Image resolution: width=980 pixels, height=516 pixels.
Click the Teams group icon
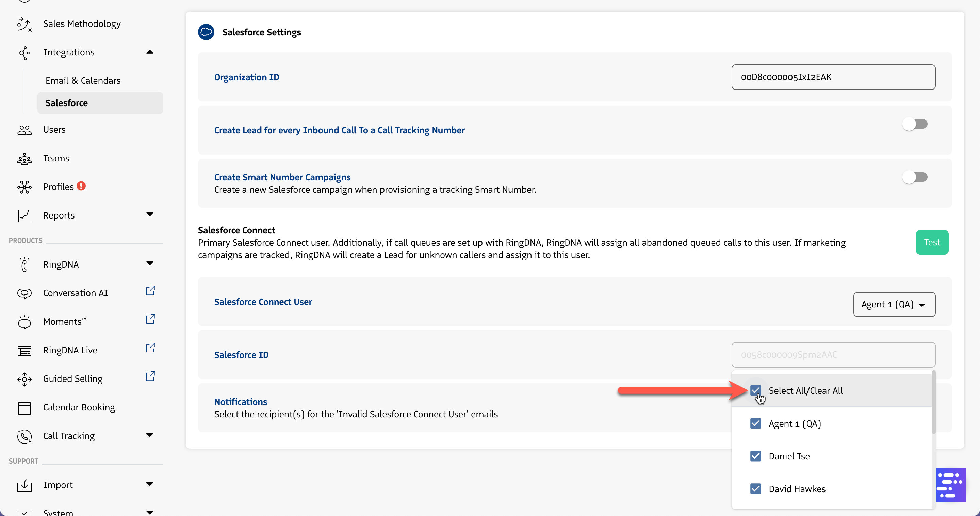24,159
